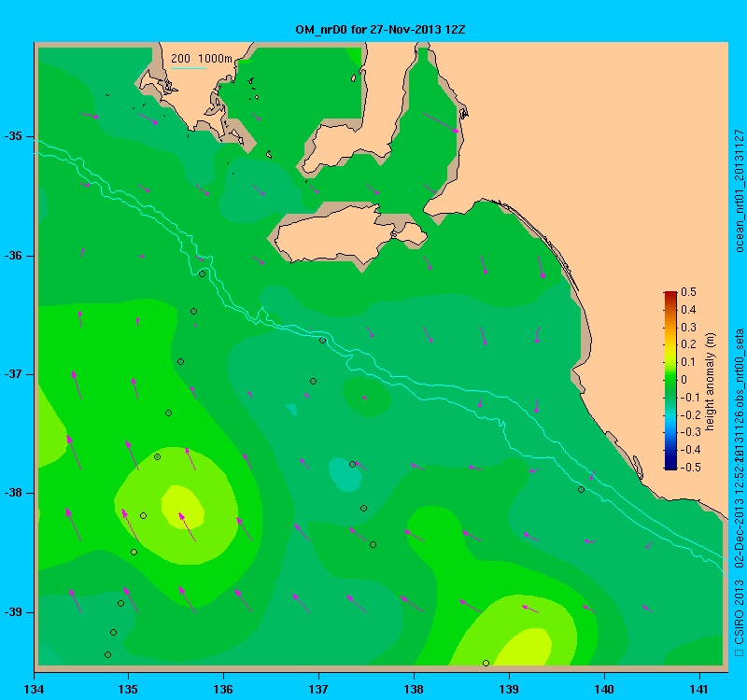Click the teal low patch near 137.3E 38S

pyautogui.click(x=345, y=474)
